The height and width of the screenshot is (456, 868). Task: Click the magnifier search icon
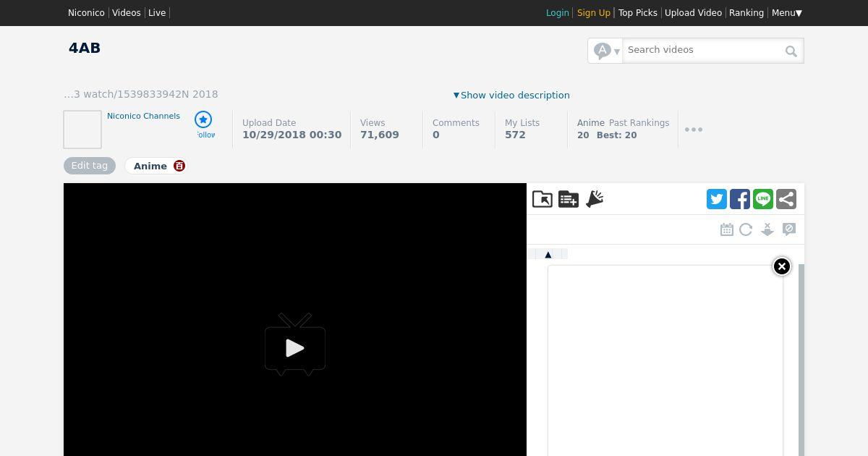coord(791,51)
